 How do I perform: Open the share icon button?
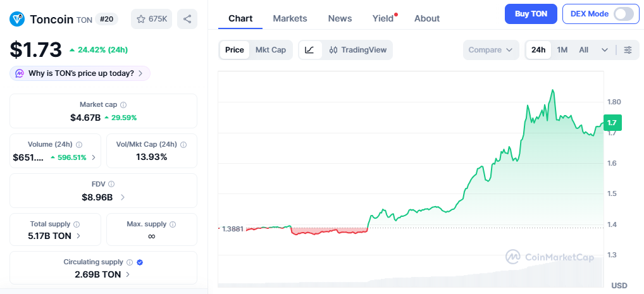[187, 19]
